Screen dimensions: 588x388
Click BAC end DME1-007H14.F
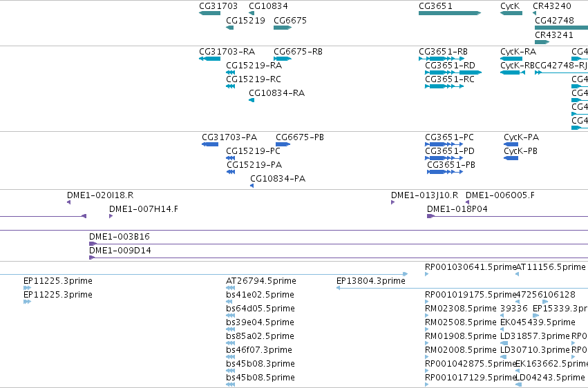[144, 209]
